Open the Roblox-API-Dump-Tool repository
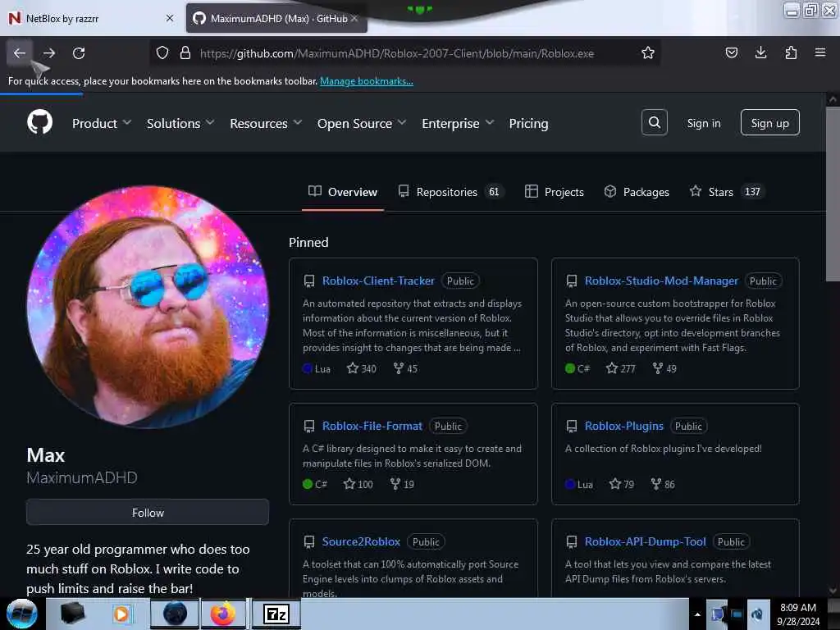Screen dimensions: 840x630 pyautogui.click(x=645, y=541)
